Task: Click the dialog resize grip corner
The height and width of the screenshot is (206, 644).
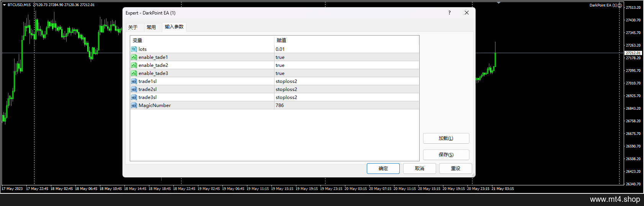Action: coord(473,175)
